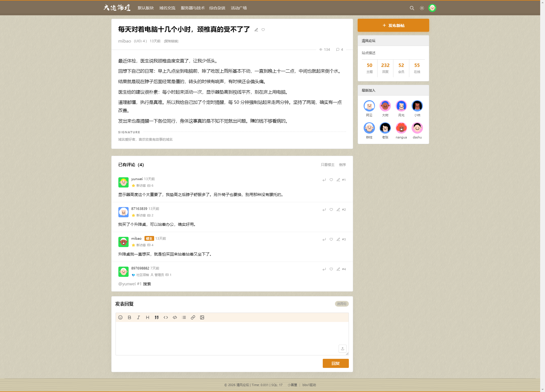Image resolution: width=545 pixels, height=392 pixels.
Task: Open 活动广场 nav menu
Action: click(x=239, y=8)
